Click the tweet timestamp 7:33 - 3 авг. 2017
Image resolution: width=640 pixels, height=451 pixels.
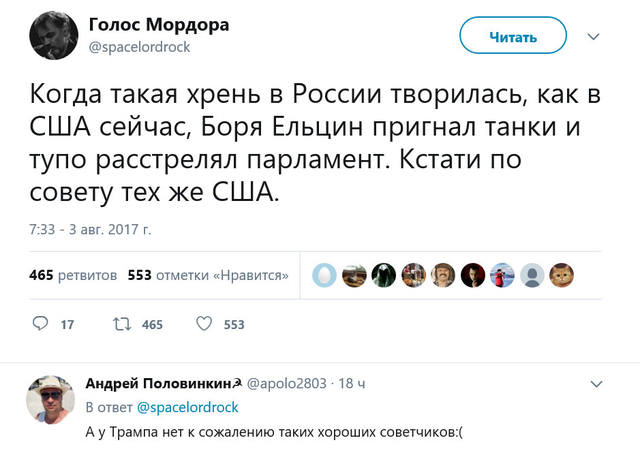point(90,229)
